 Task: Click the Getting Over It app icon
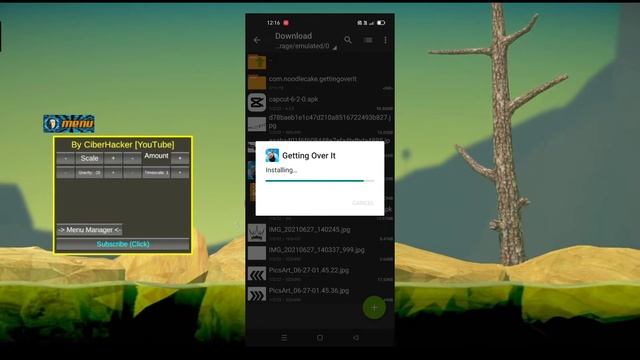point(272,156)
